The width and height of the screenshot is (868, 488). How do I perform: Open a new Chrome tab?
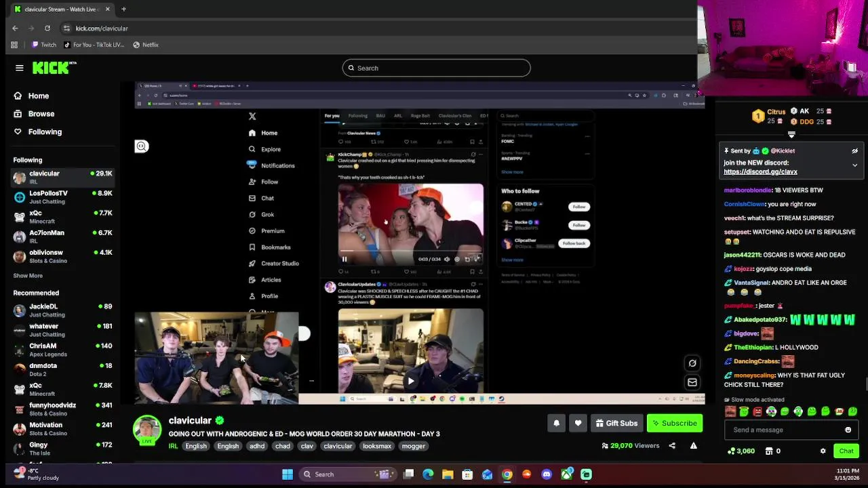123,9
